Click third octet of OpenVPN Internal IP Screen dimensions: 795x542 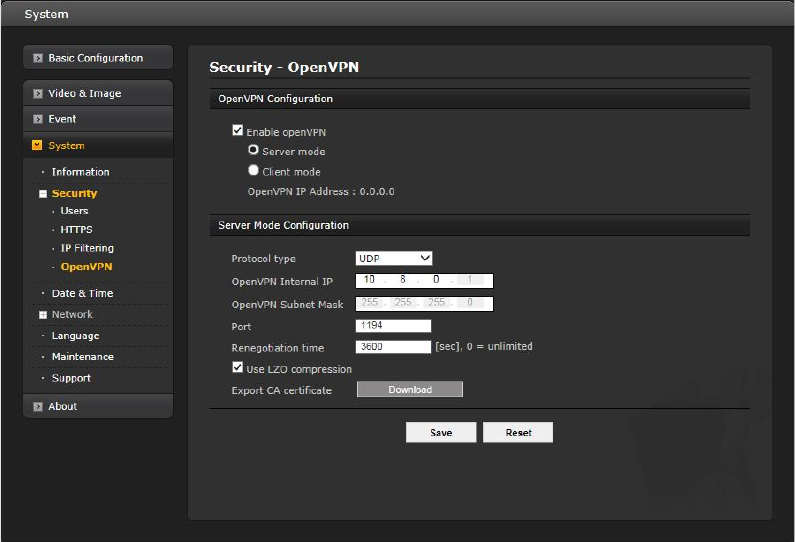[x=437, y=280]
